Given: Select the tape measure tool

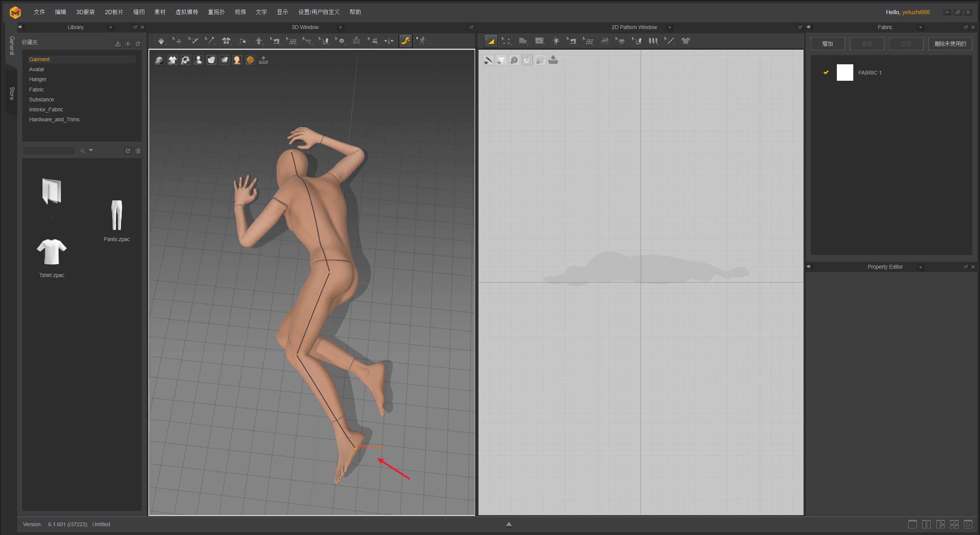Looking at the screenshot, I should click(x=405, y=41).
